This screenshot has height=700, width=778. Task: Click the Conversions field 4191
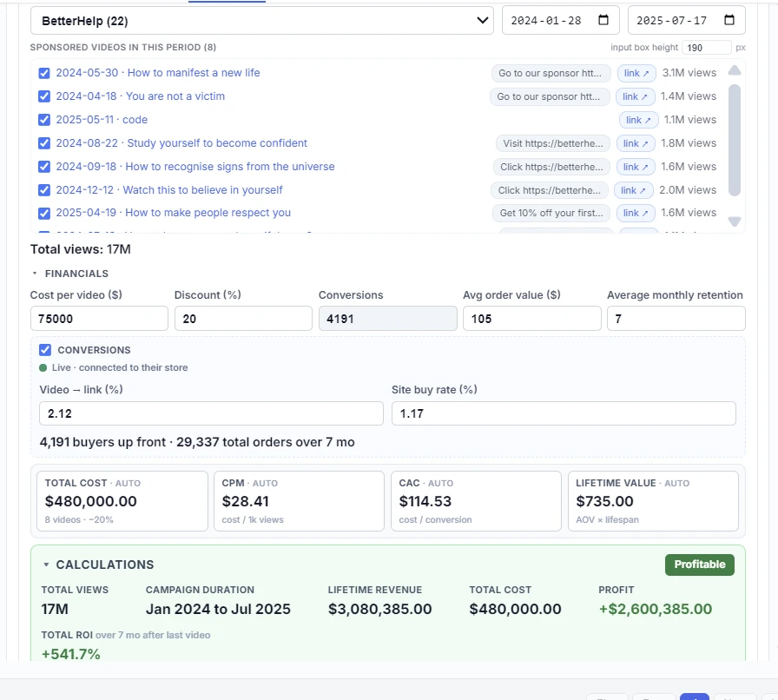pos(387,318)
